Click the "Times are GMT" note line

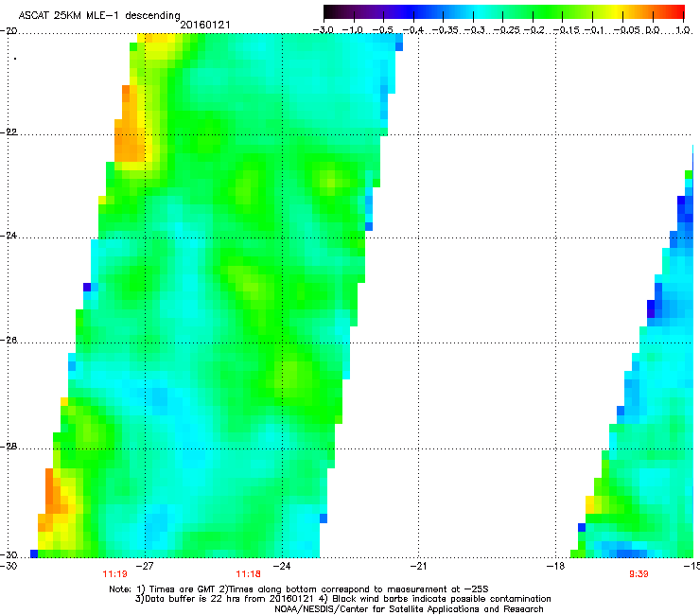point(299,589)
